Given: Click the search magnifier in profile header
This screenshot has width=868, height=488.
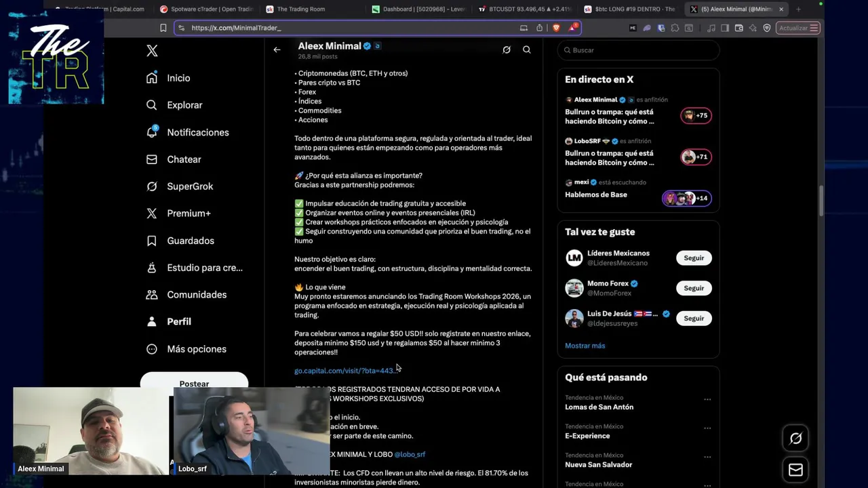Looking at the screenshot, I should [x=526, y=49].
